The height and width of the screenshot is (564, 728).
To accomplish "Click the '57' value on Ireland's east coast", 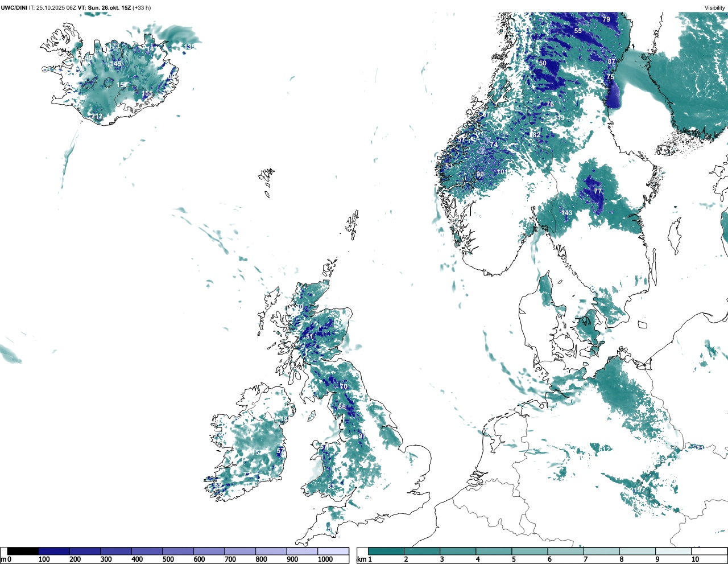I will 280,451.
